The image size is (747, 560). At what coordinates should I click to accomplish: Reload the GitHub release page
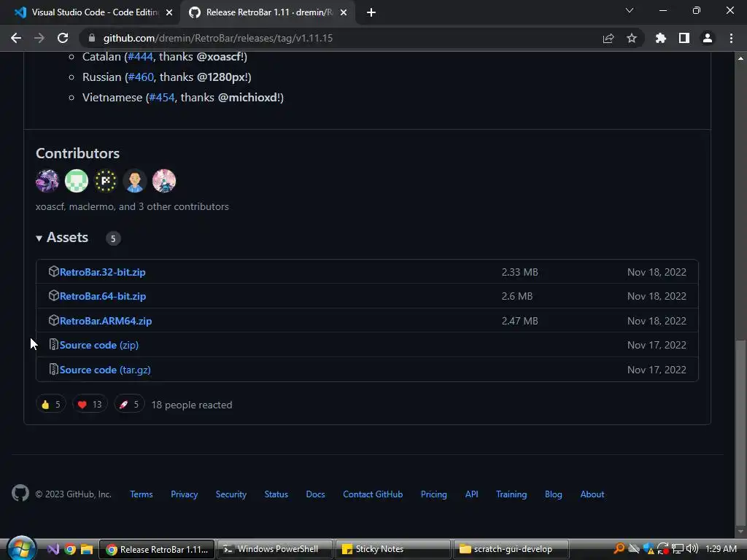pos(63,38)
